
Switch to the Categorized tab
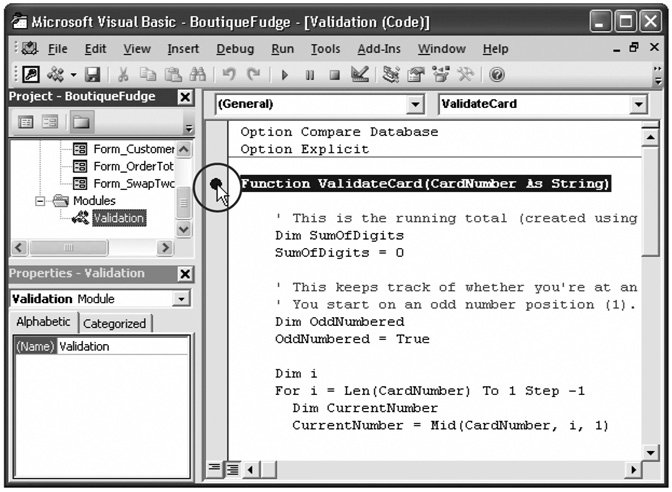pos(114,324)
